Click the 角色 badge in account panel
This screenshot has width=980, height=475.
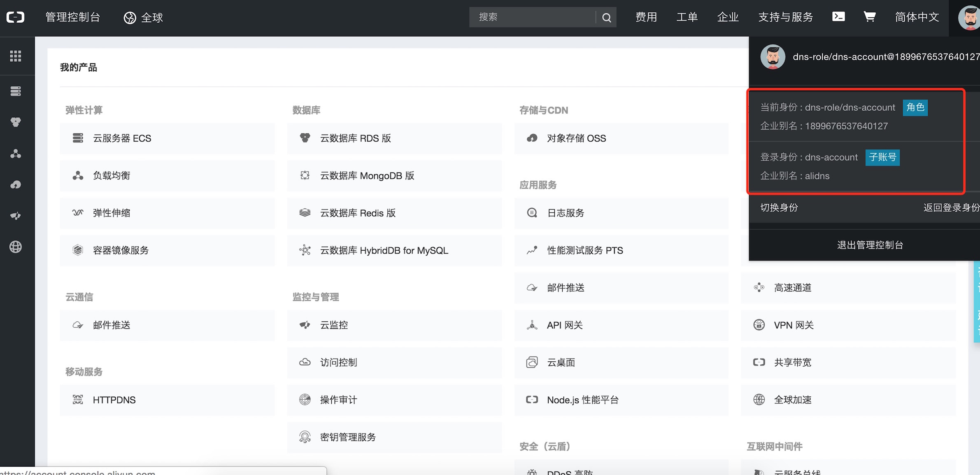(x=915, y=107)
